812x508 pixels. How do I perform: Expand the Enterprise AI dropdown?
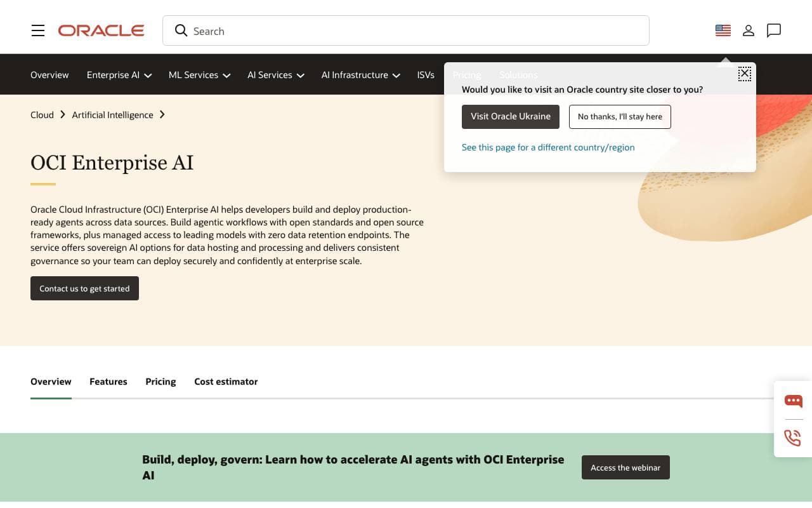119,75
